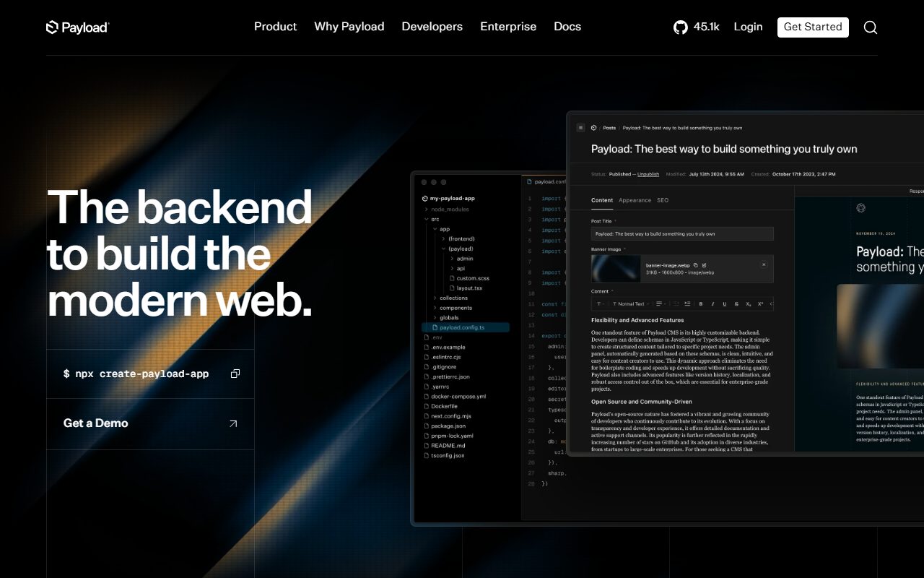
Task: Expand the globals folder
Action: click(x=445, y=317)
